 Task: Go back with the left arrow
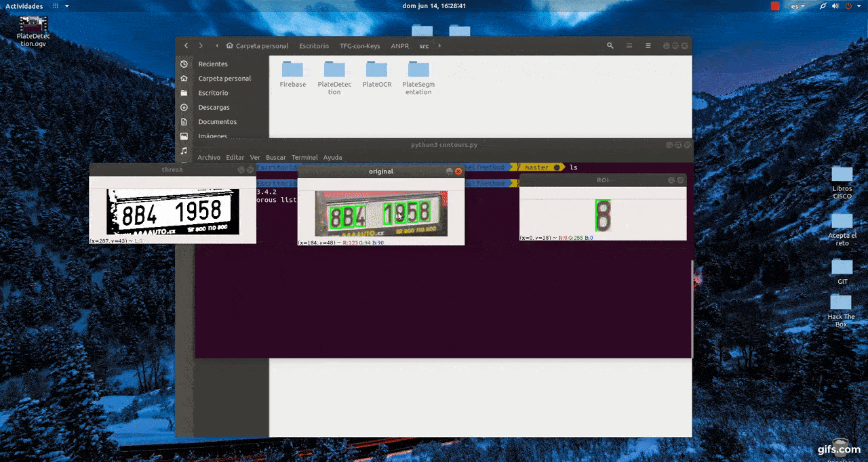click(x=186, y=45)
